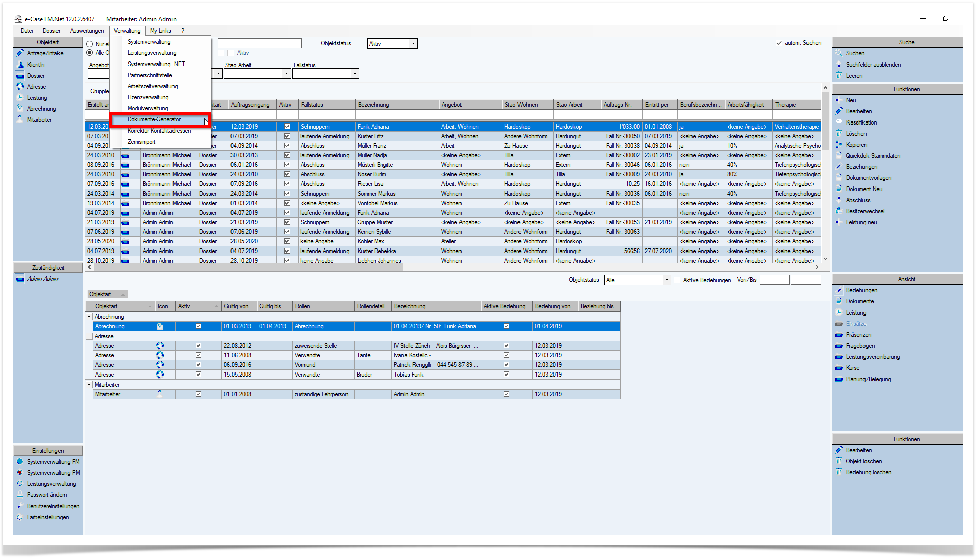This screenshot has height=560, width=980.
Task: Click the first Von/Bis date field
Action: pos(774,280)
